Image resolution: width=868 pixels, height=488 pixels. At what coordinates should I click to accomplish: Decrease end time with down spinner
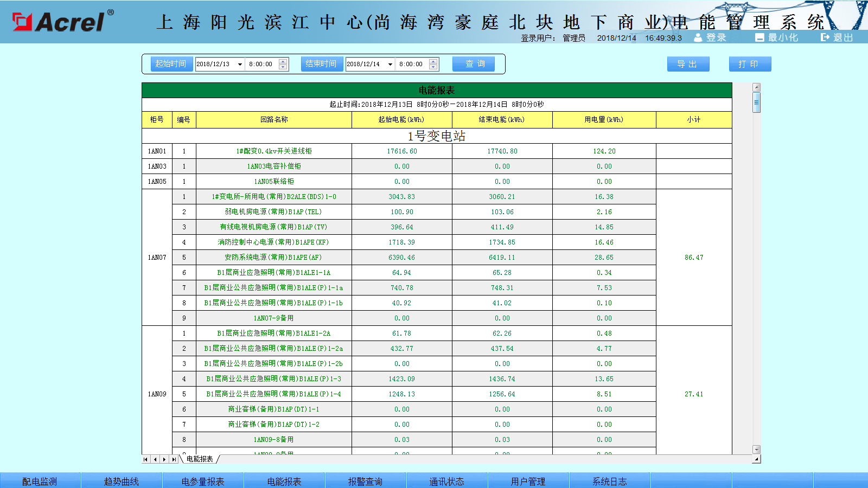[433, 67]
